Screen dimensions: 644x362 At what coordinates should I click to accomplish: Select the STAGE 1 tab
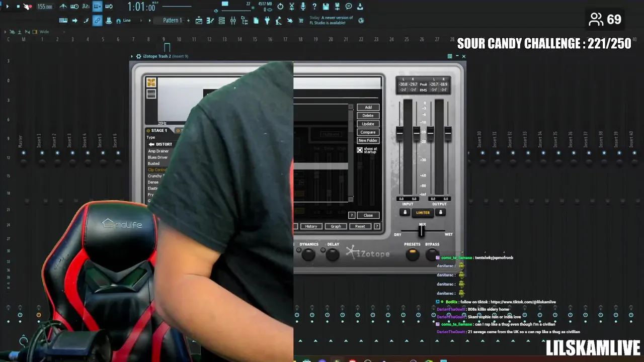pos(159,131)
